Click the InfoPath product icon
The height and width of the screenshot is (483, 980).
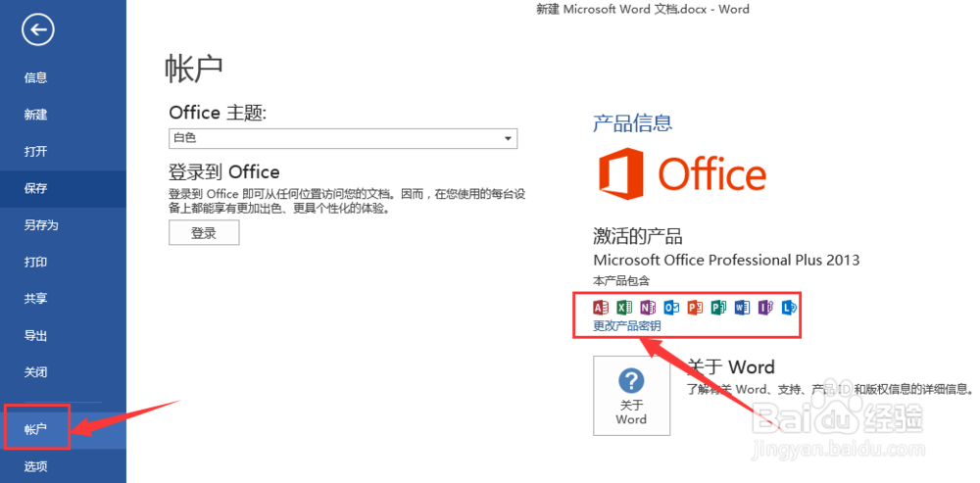[x=765, y=308]
